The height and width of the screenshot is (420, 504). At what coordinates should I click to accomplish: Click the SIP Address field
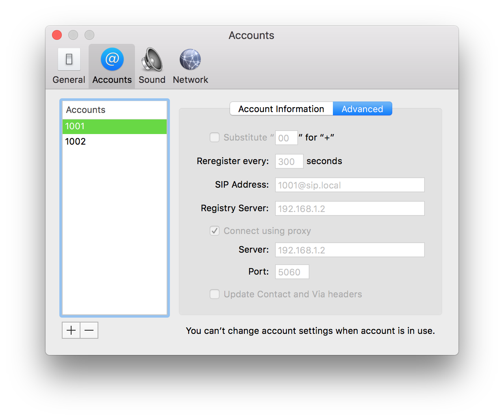click(x=350, y=185)
